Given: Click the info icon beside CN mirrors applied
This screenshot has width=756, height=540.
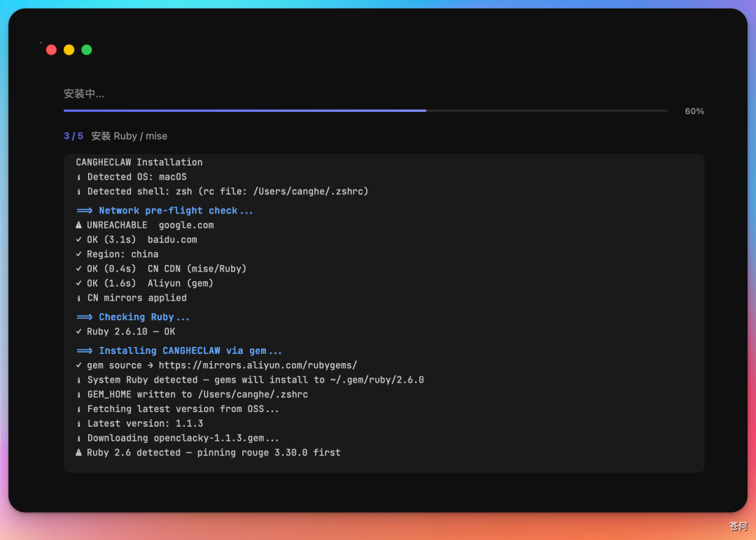Looking at the screenshot, I should coord(78,298).
